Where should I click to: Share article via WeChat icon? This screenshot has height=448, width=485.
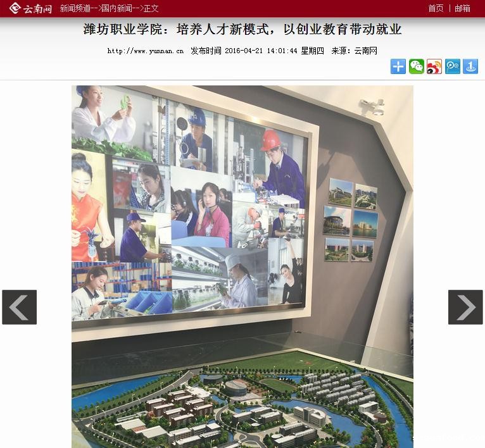(x=417, y=66)
